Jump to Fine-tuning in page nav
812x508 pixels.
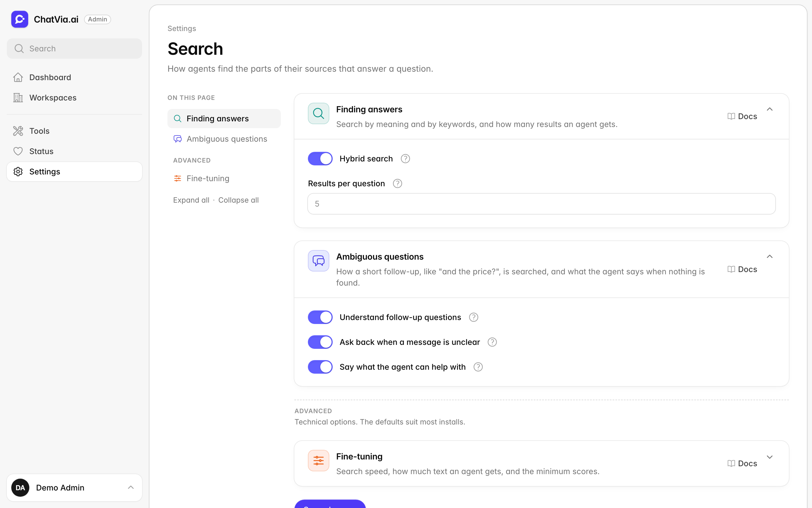[224, 178]
